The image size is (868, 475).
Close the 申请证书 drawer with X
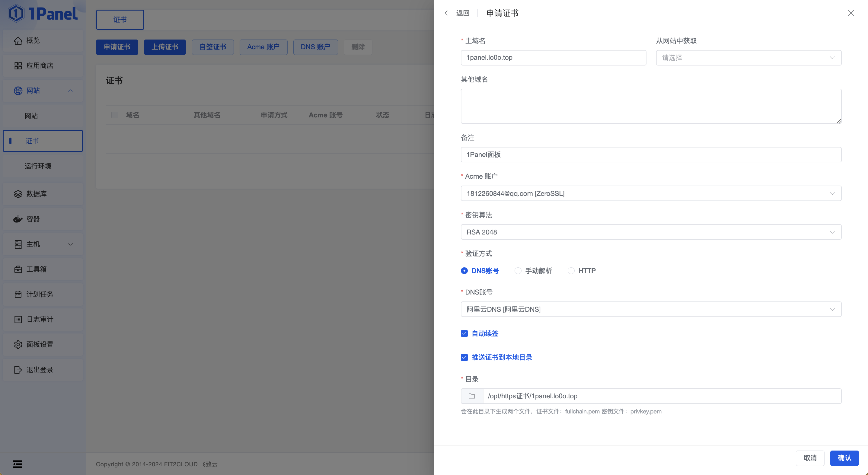click(851, 13)
